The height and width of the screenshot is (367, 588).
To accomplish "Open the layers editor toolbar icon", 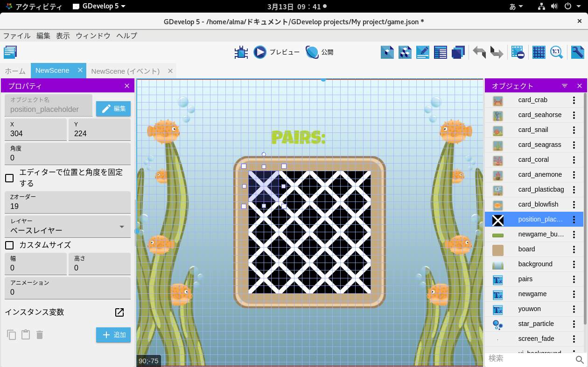I will [x=458, y=52].
